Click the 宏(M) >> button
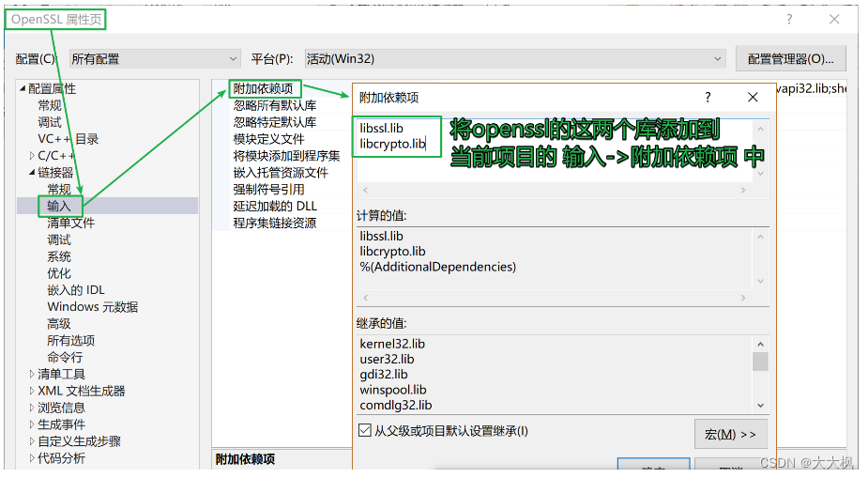 [x=731, y=434]
